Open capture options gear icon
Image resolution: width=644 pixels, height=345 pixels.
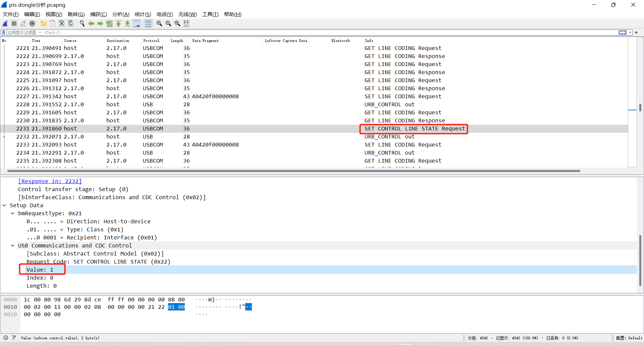(32, 23)
